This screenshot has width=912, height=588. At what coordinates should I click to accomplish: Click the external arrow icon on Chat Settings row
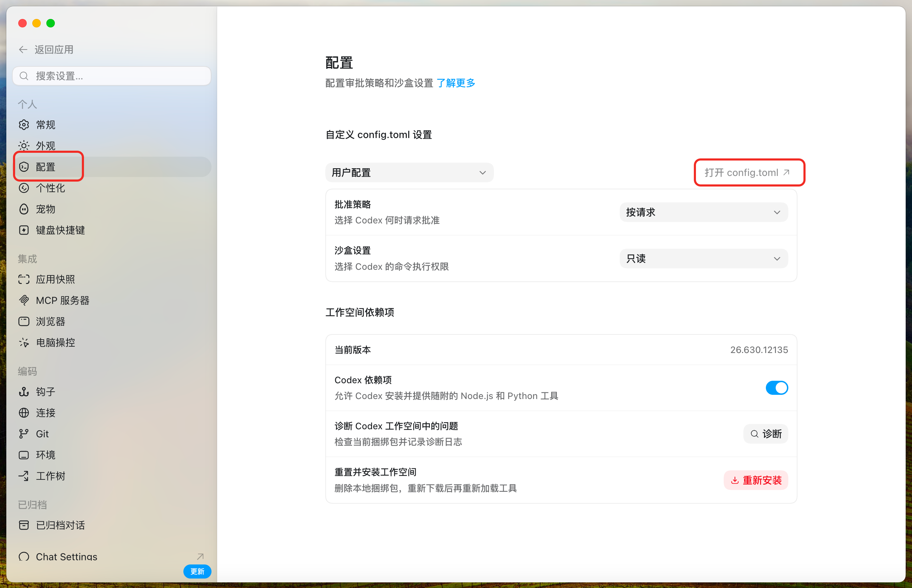click(200, 557)
